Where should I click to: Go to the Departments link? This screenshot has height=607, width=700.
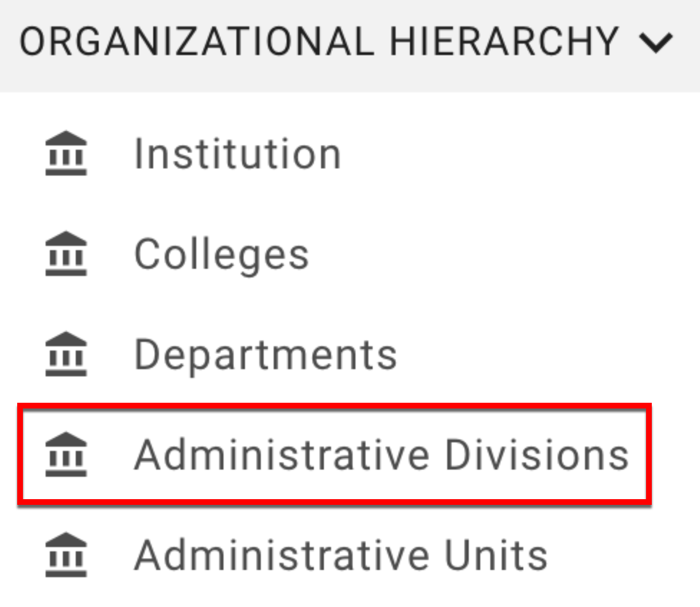265,355
